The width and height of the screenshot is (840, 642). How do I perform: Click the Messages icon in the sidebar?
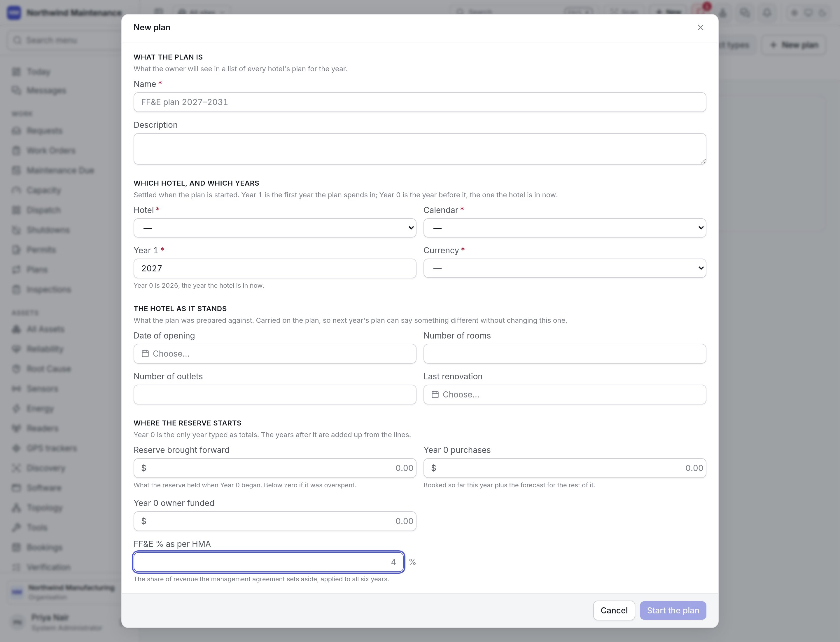click(x=16, y=90)
